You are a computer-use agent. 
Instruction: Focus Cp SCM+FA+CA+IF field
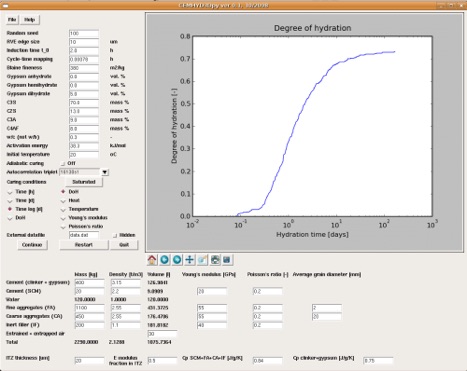pos(267,361)
